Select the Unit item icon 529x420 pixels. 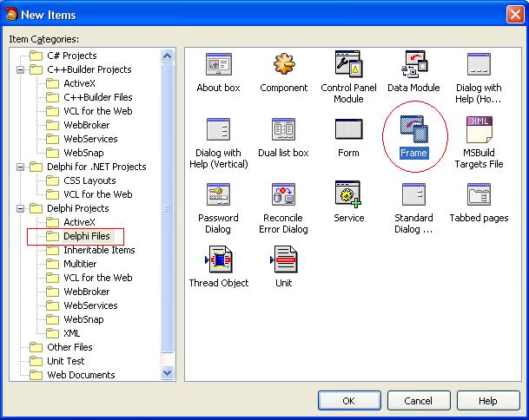click(285, 260)
